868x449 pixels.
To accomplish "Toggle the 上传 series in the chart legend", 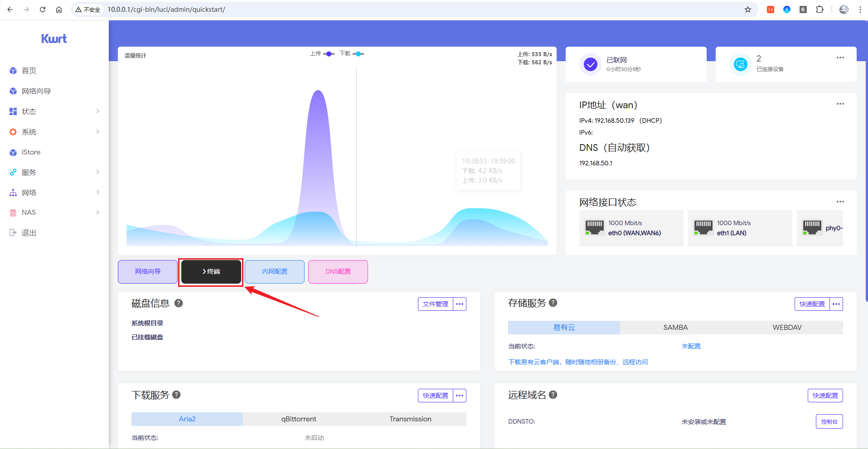I will [x=322, y=53].
